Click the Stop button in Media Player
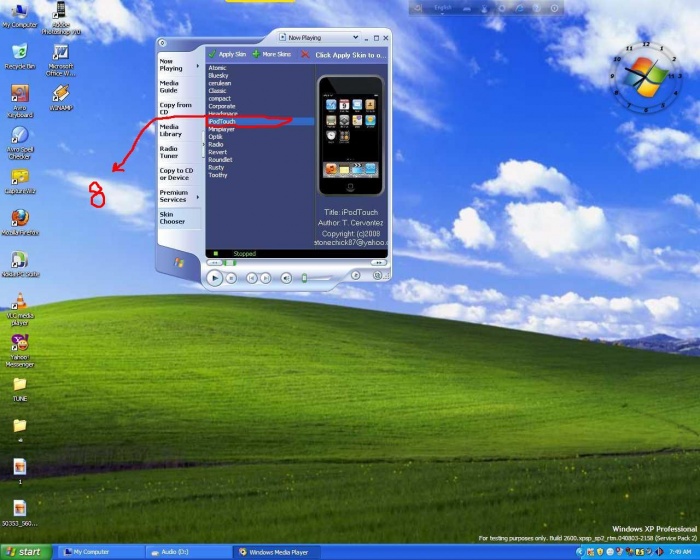 [x=231, y=278]
